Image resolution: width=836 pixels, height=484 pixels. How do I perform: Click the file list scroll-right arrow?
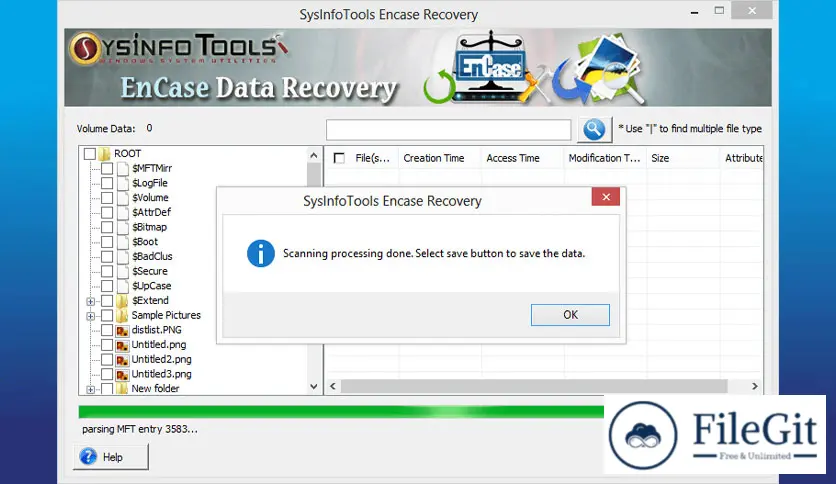point(754,386)
